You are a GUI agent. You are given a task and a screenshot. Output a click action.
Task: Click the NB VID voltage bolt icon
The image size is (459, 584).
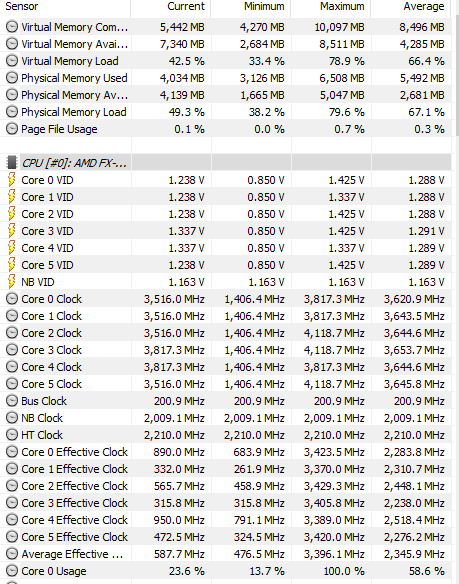tap(12, 282)
